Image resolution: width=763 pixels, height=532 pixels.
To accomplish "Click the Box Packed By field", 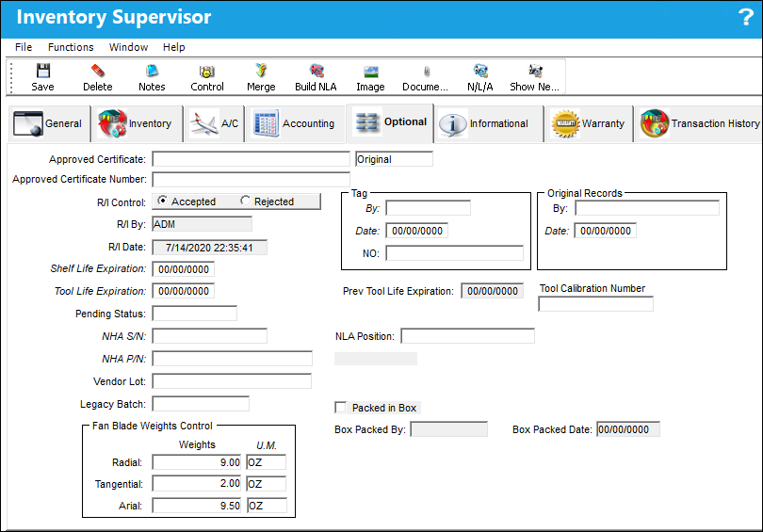I will point(448,429).
